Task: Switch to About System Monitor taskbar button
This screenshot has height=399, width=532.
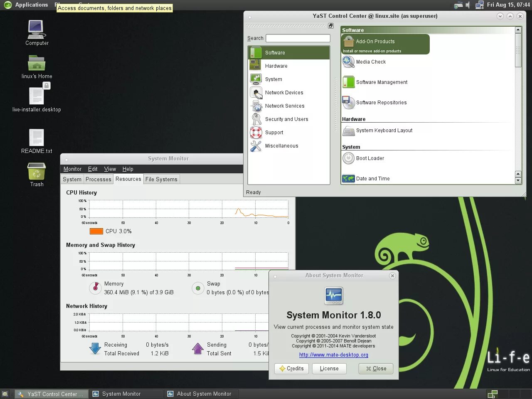Action: point(202,394)
